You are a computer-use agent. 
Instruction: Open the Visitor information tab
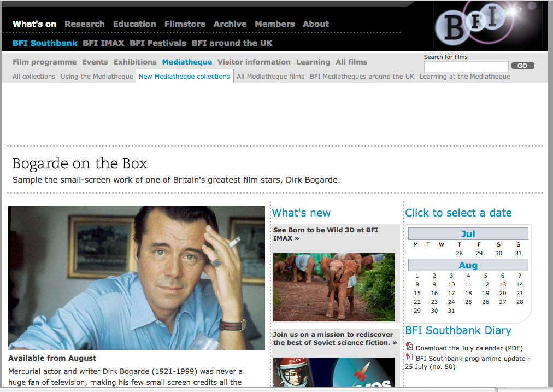click(254, 62)
